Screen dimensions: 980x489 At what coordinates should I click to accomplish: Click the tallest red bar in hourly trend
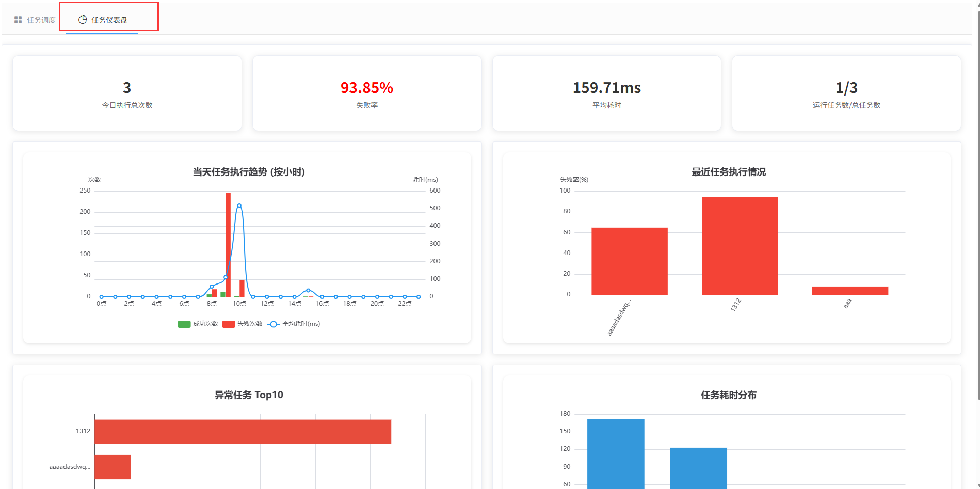coord(228,243)
